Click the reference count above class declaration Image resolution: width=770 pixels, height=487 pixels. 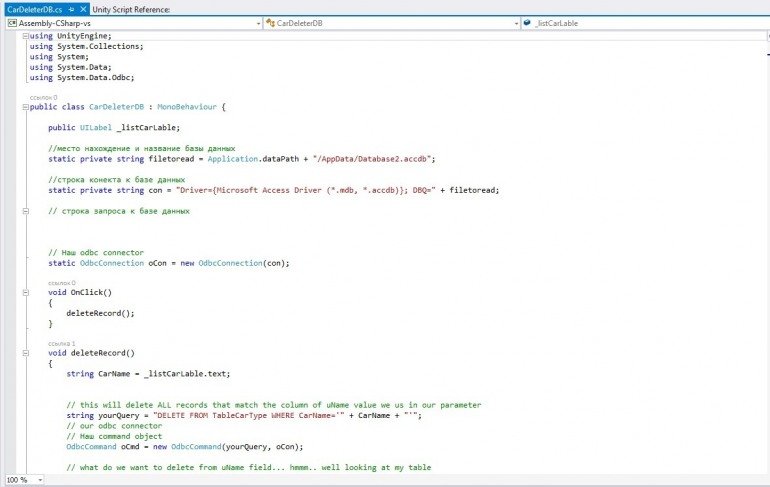click(44, 98)
